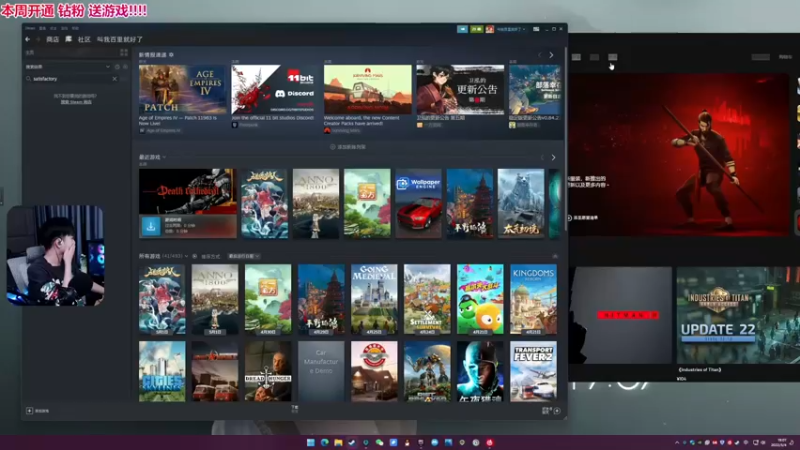Open the sort order dropdown in all games
The width and height of the screenshot is (800, 450).
pos(244,256)
